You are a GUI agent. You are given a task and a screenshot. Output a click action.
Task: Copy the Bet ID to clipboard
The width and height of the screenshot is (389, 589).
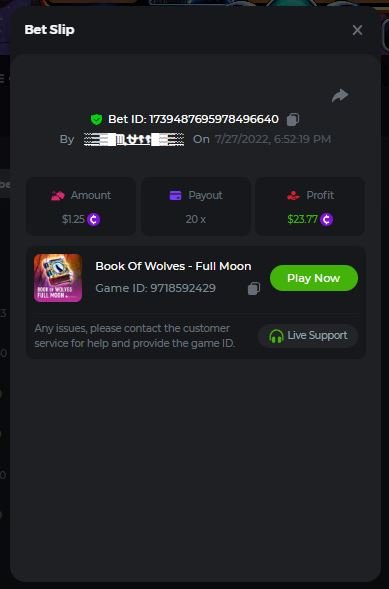pos(293,119)
